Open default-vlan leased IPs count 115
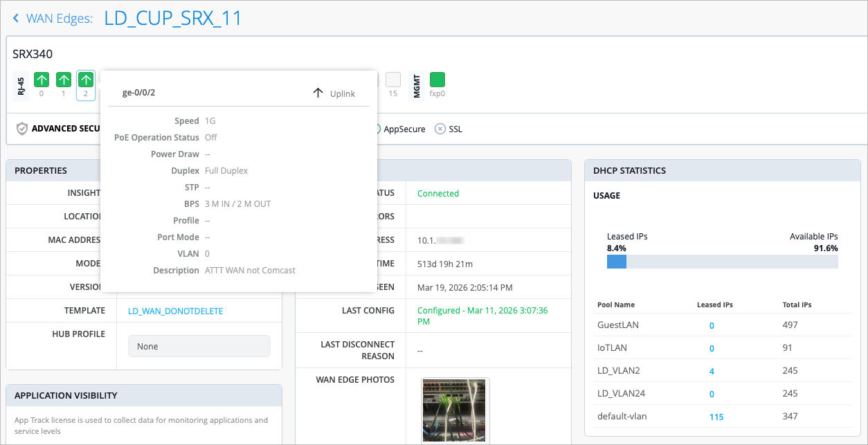The image size is (868, 445). [x=716, y=417]
